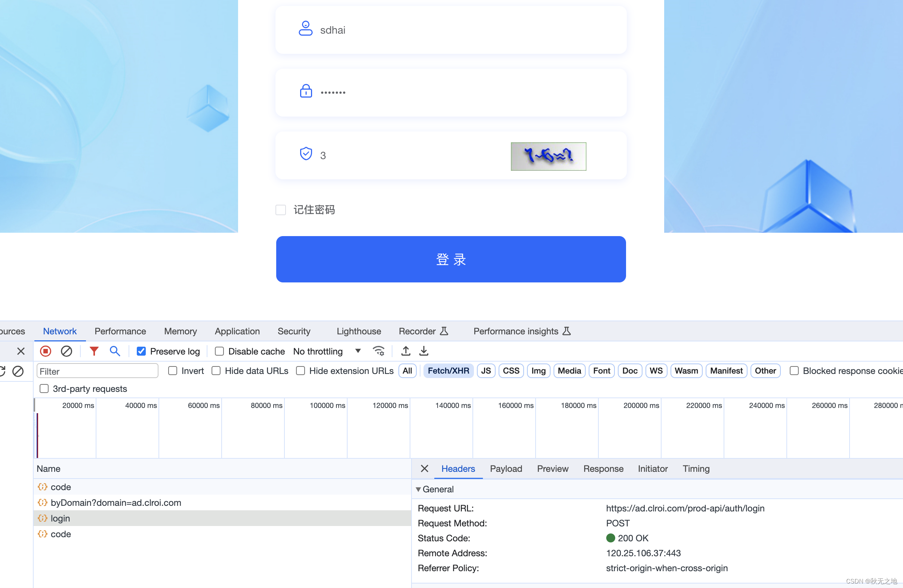This screenshot has height=588, width=903.
Task: Click the network Filter text field
Action: click(97, 371)
